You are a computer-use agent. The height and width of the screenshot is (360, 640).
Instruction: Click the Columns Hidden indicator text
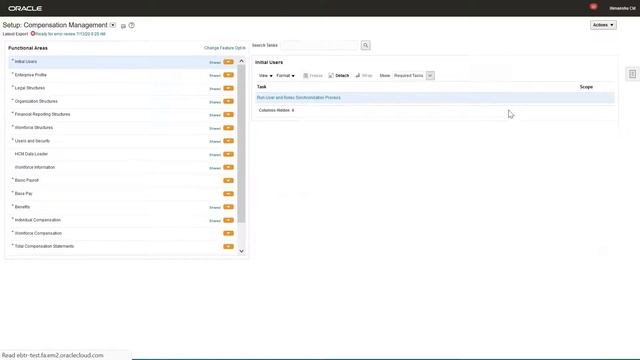pyautogui.click(x=276, y=110)
